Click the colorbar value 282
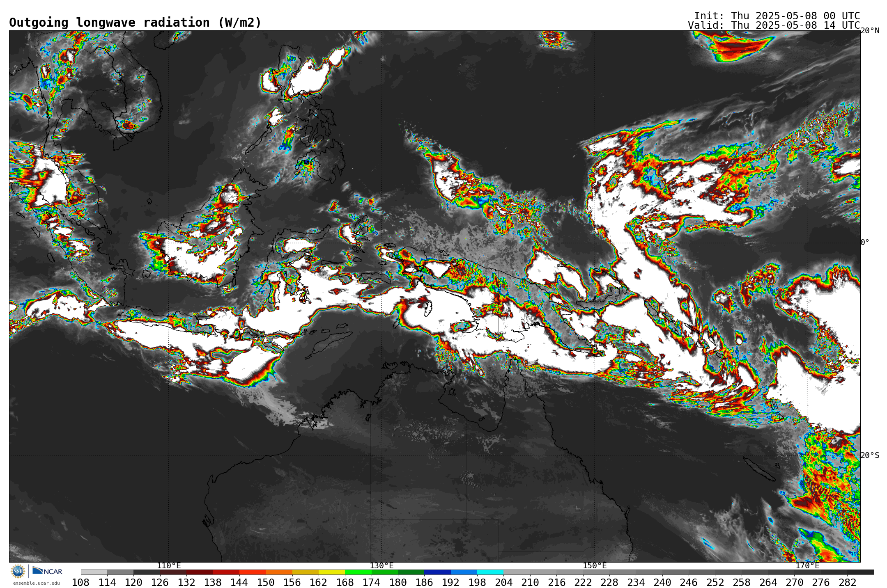 coord(848,583)
